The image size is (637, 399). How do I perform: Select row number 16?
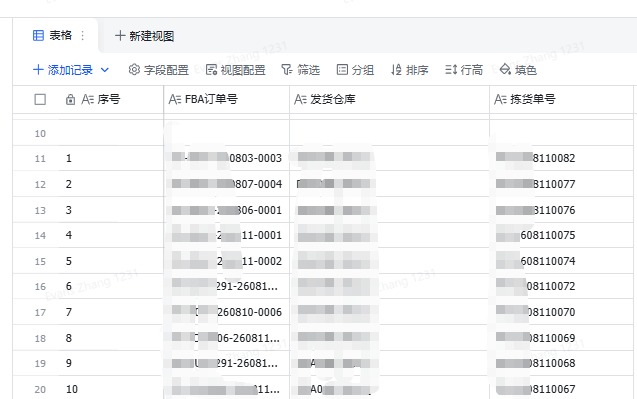click(40, 287)
